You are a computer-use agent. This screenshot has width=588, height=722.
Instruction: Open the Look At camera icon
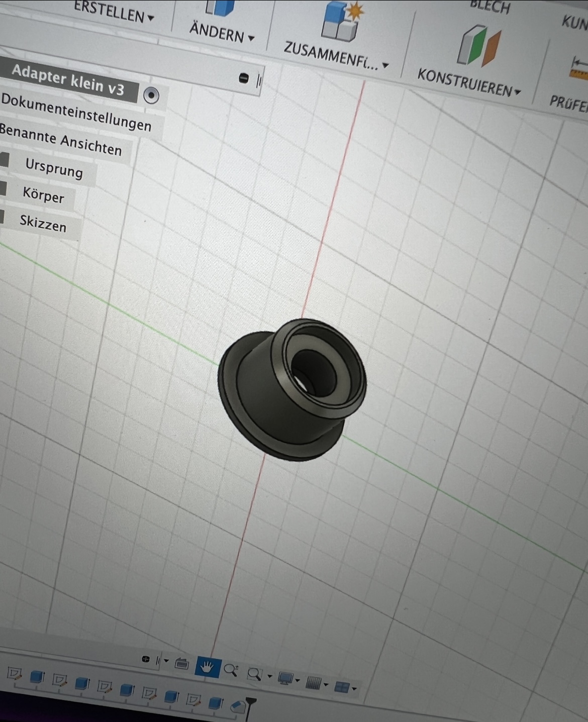(x=181, y=664)
